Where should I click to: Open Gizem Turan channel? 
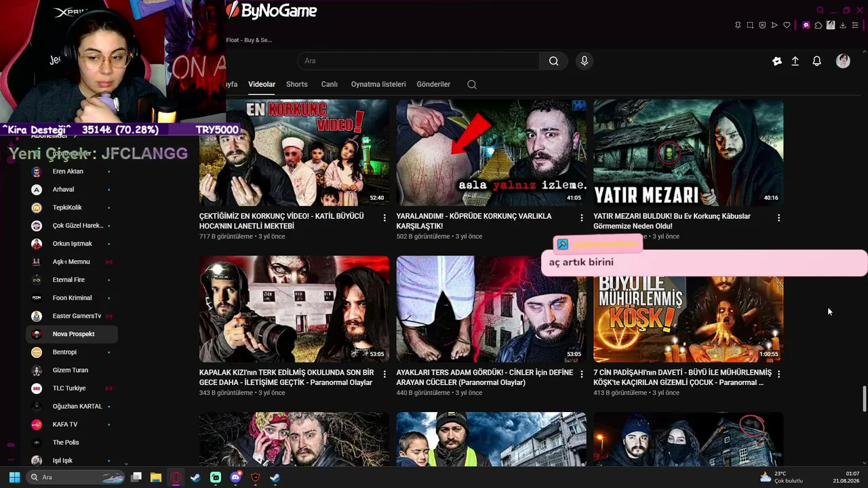tap(72, 370)
